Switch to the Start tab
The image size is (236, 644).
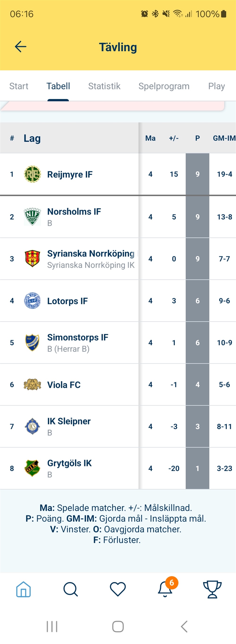point(19,86)
